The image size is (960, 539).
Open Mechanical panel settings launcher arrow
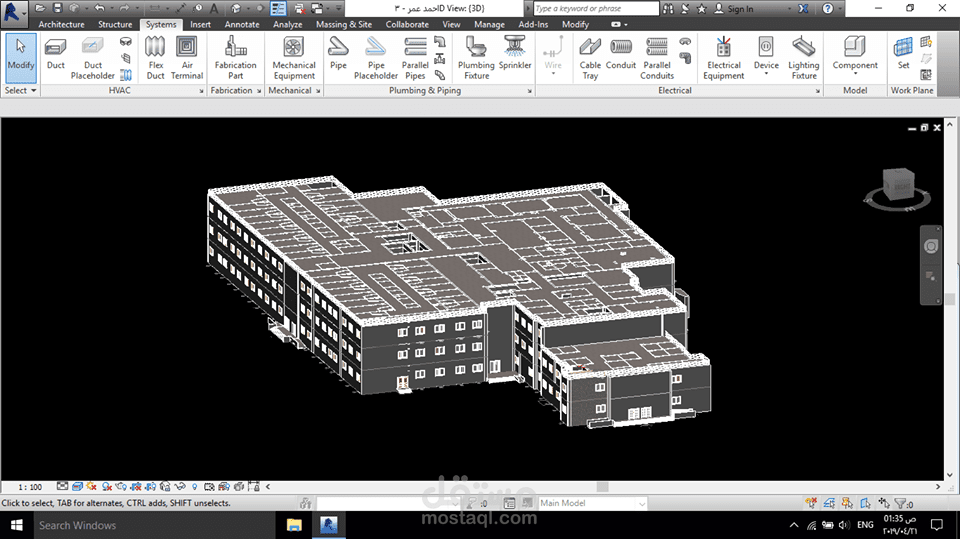tap(318, 91)
